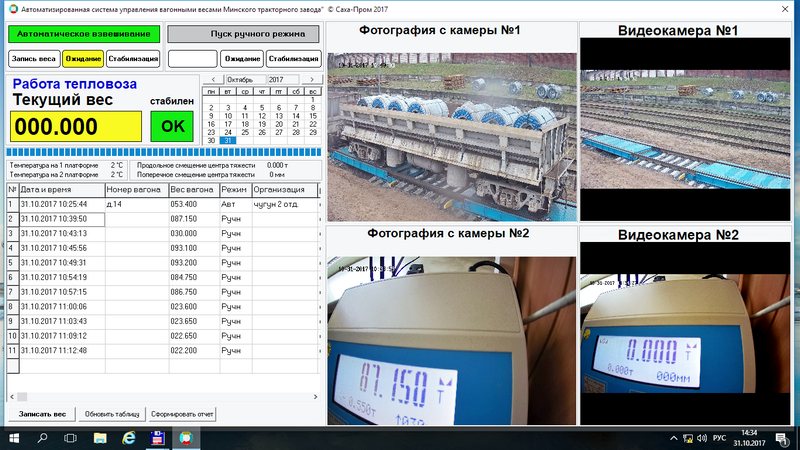This screenshot has width=800, height=450.
Task: Select the yellow Ожидание indicator button
Action: click(83, 59)
